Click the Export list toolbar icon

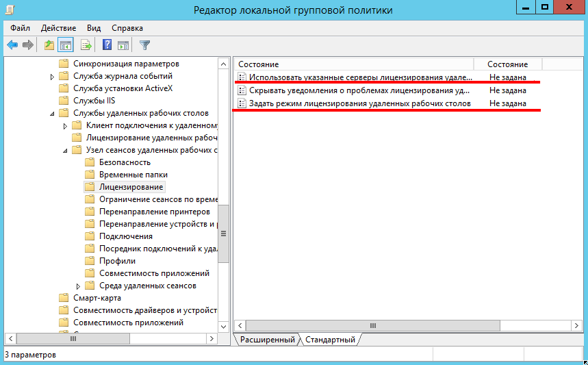86,45
